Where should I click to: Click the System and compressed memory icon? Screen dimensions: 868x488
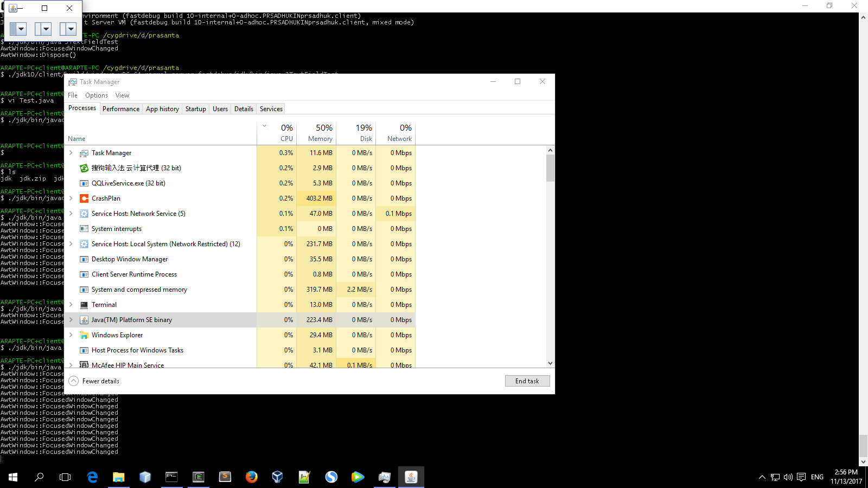pos(84,290)
